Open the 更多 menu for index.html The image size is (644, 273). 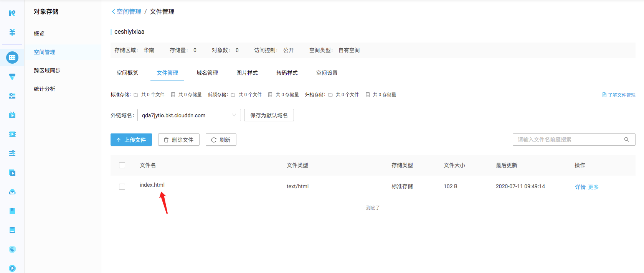click(593, 187)
